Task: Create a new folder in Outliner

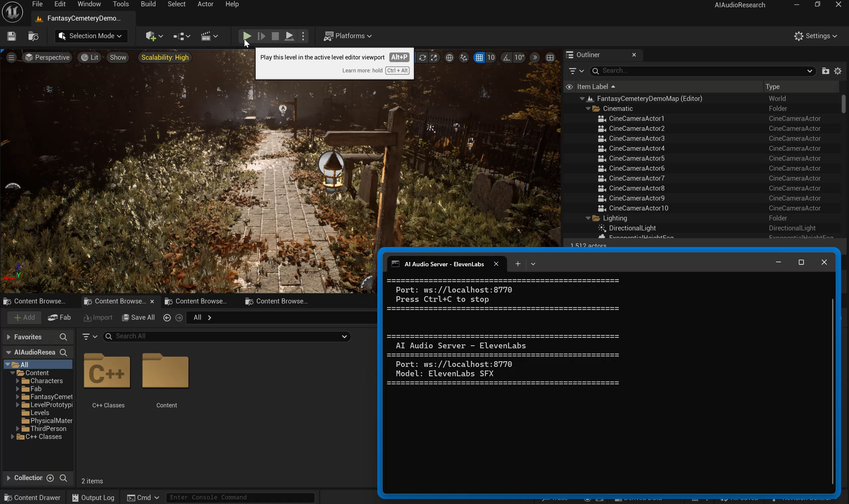Action: pos(825,71)
